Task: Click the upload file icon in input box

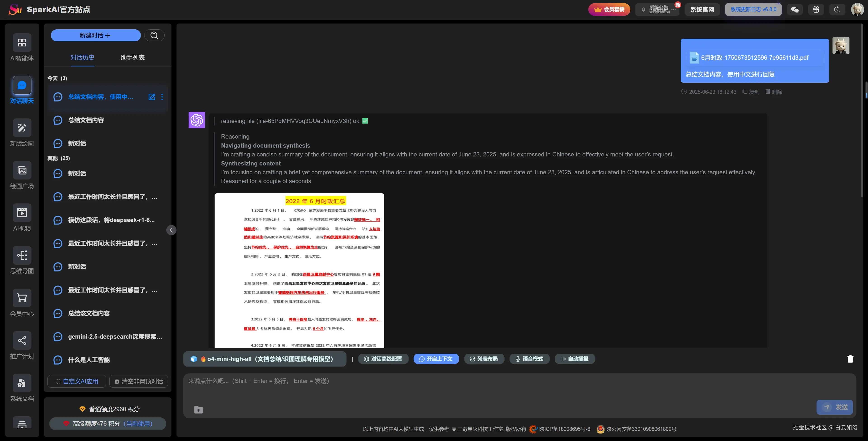Action: (x=199, y=410)
